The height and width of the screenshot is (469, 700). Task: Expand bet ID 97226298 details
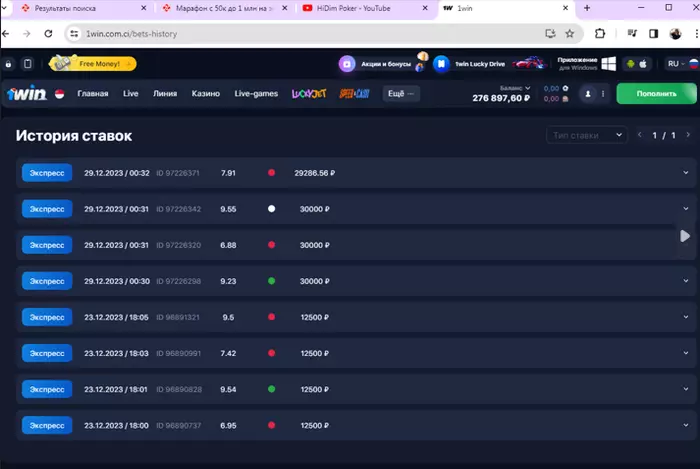click(x=686, y=281)
